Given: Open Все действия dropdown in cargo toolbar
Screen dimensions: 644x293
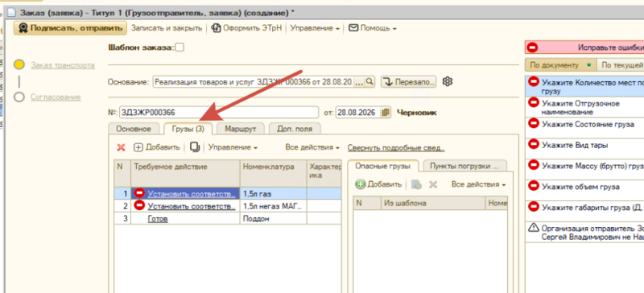Looking at the screenshot, I should [312, 147].
